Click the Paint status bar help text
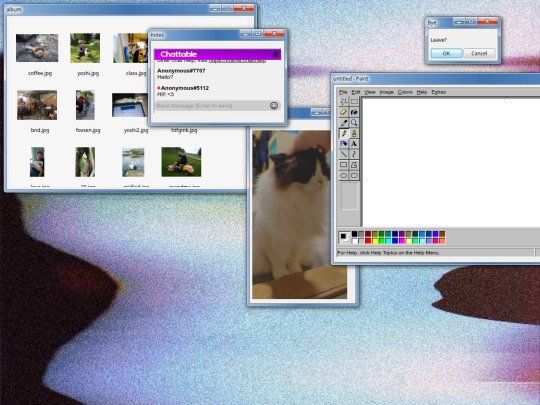The width and height of the screenshot is (540, 405). (388, 253)
